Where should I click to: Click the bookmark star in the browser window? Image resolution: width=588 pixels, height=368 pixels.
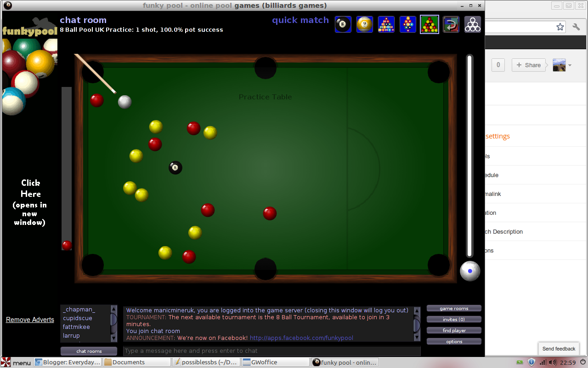(x=560, y=27)
